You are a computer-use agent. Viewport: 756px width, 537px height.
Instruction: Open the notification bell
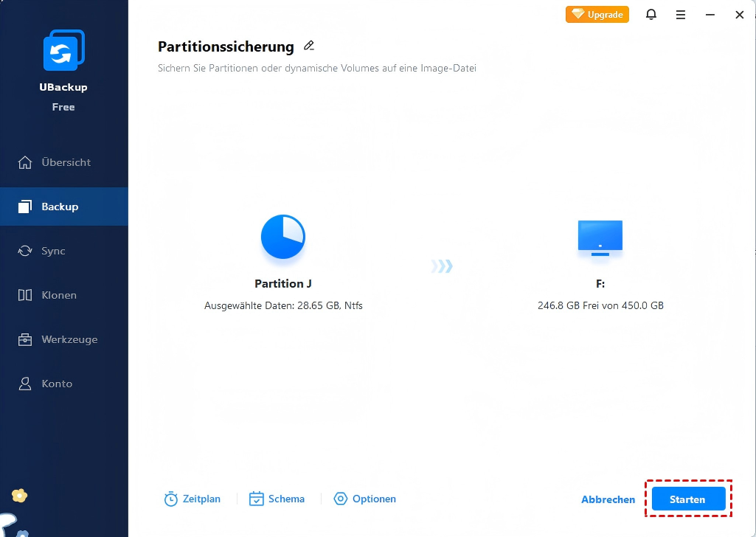click(651, 15)
